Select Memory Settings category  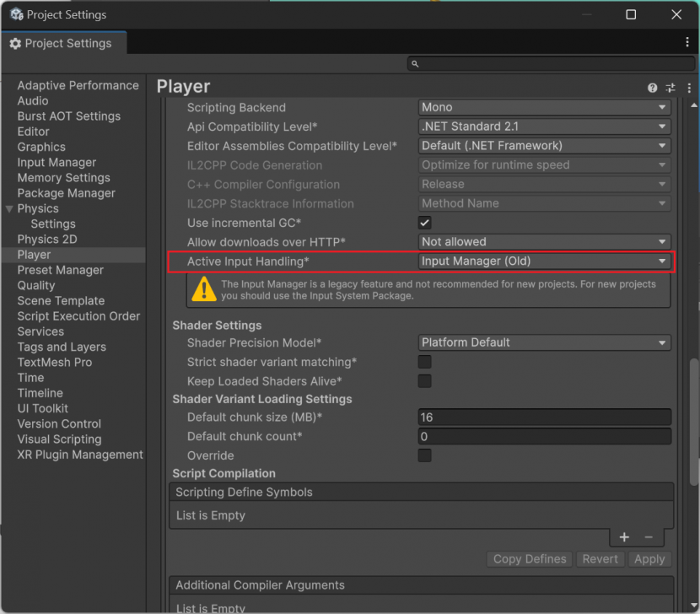63,178
